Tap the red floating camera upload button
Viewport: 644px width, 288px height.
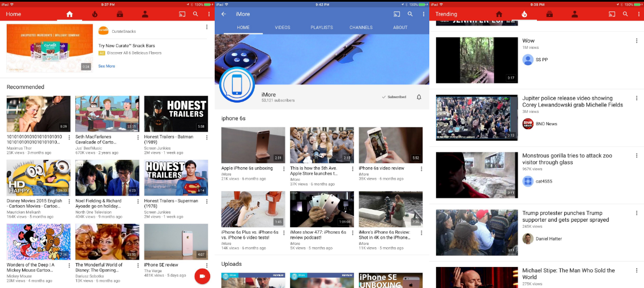[202, 276]
